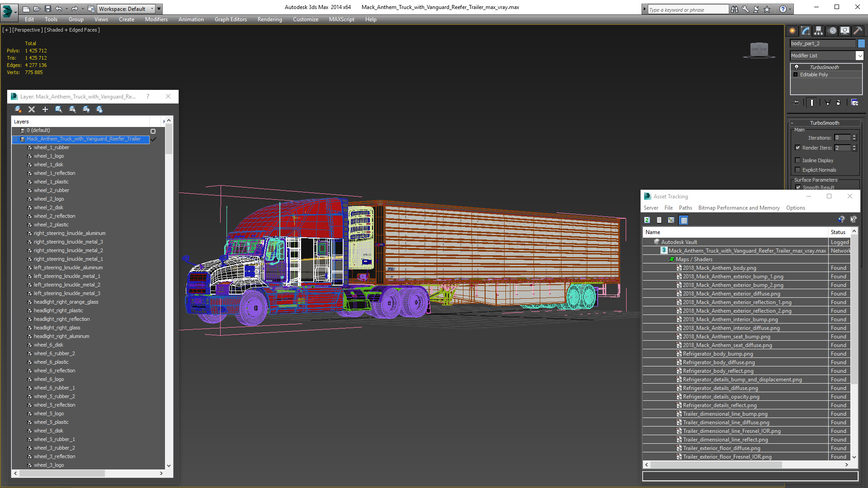
Task: Click the Freeze/Unfreeze All Layers icon
Action: (99, 109)
